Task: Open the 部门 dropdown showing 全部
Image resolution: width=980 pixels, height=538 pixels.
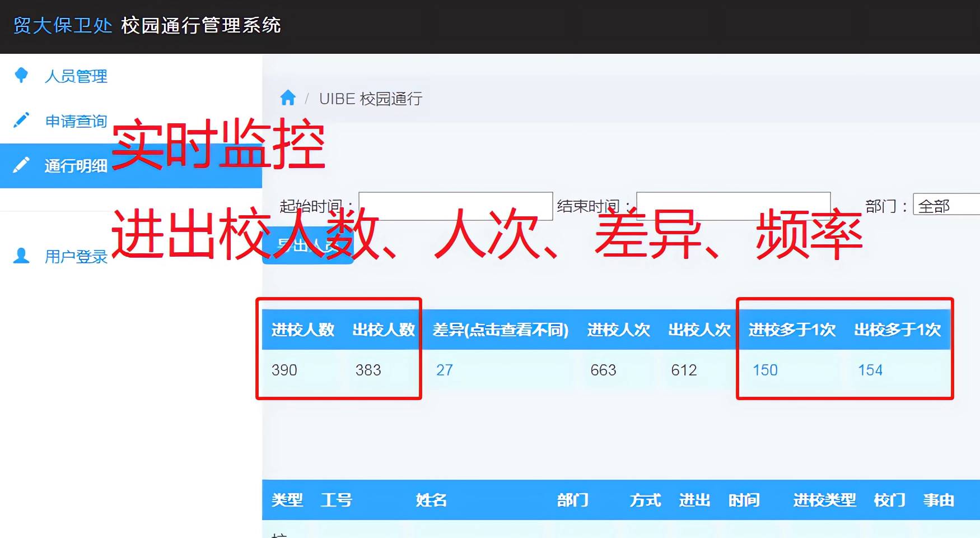Action: [x=946, y=205]
